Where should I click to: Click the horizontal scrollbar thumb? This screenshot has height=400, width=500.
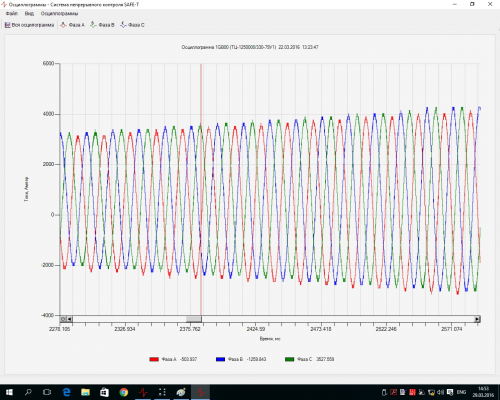tap(194, 319)
